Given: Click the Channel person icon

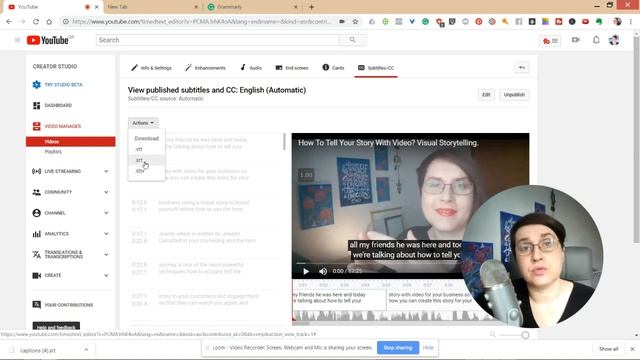Looking at the screenshot, I should 37,213.
